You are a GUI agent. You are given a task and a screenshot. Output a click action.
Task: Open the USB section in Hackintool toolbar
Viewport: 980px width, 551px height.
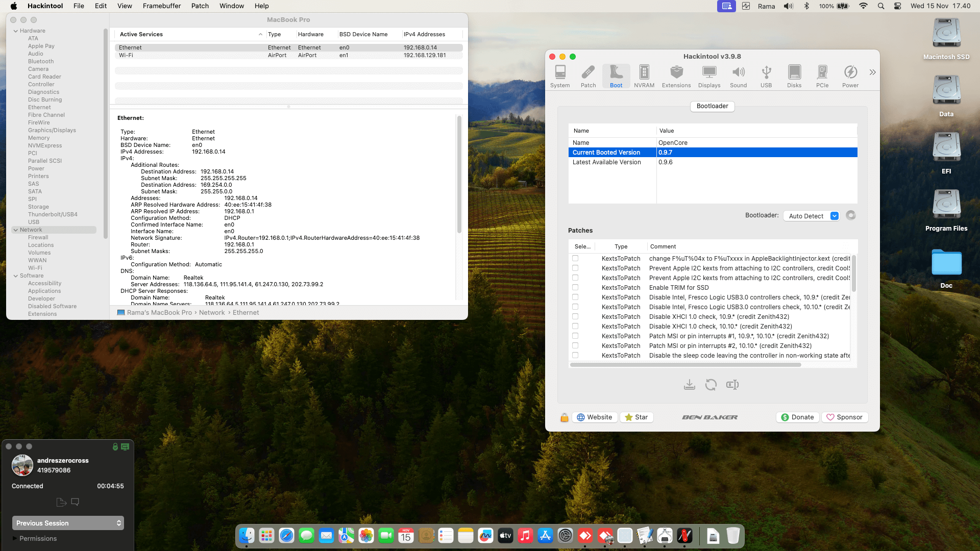pos(766,77)
